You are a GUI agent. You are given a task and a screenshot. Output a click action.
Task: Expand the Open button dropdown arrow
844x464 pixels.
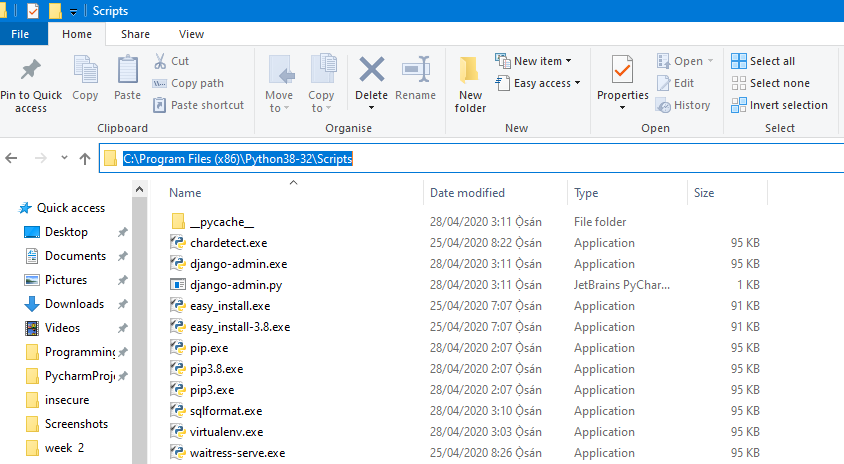[x=711, y=61]
